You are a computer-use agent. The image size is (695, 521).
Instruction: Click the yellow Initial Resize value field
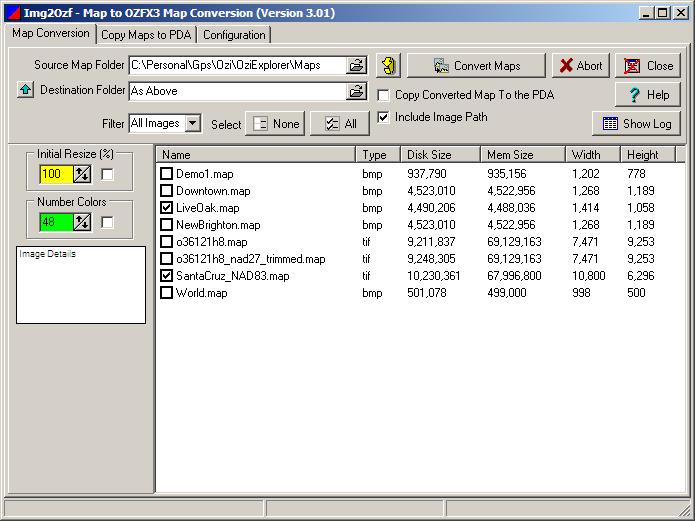point(55,174)
